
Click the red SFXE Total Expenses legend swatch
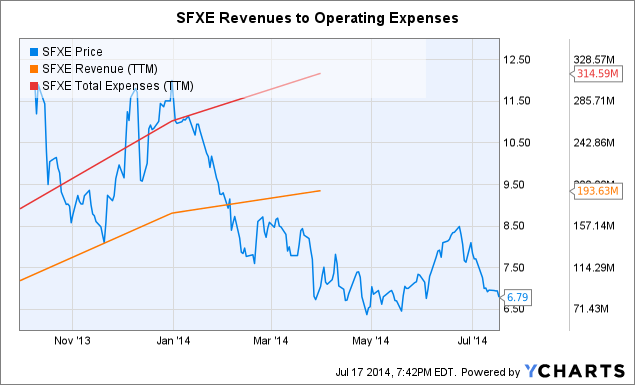pos(34,86)
